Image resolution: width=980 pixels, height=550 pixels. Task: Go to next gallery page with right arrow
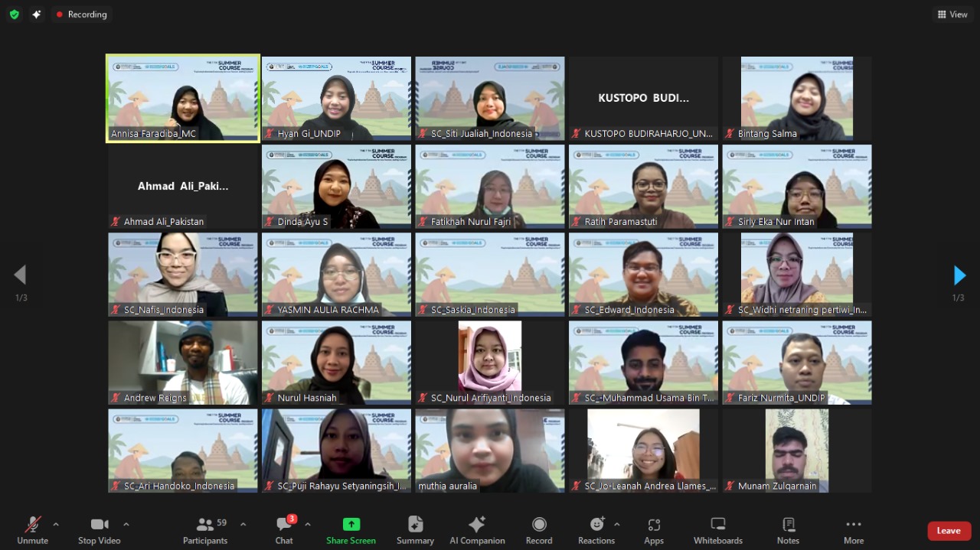(959, 275)
